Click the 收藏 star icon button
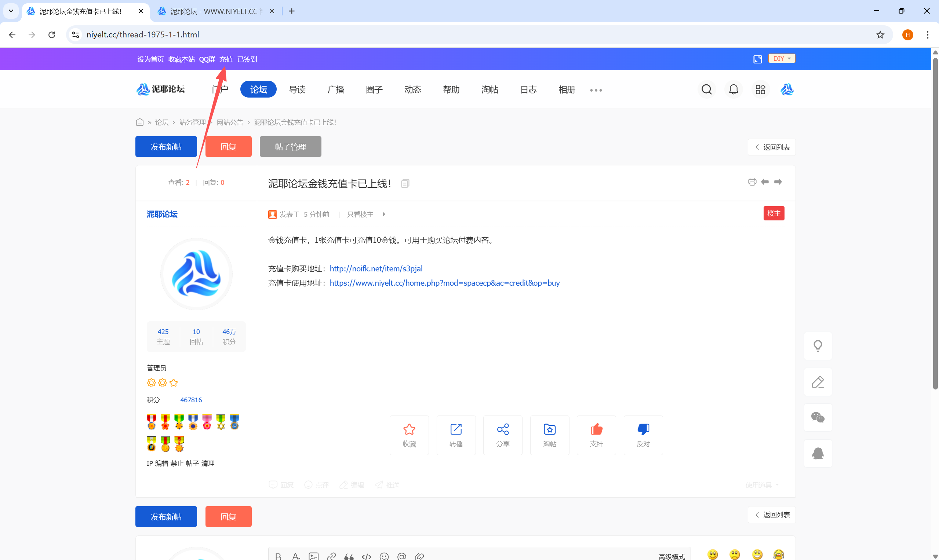939x560 pixels. (409, 435)
